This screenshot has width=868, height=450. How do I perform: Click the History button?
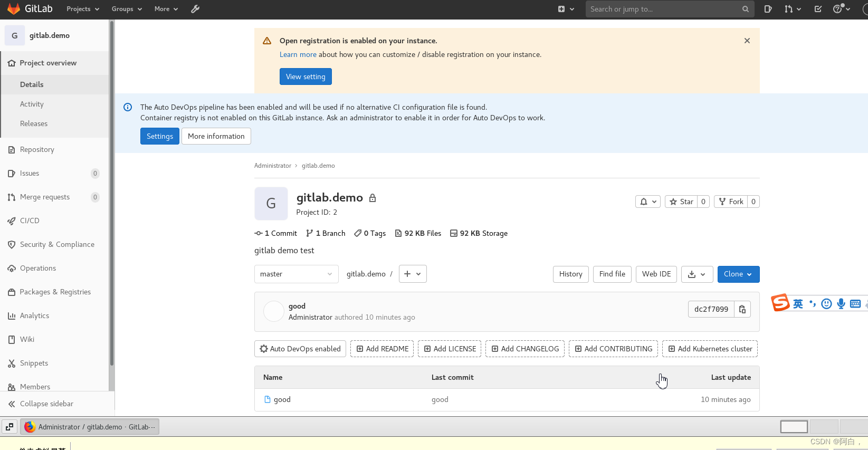pos(570,274)
